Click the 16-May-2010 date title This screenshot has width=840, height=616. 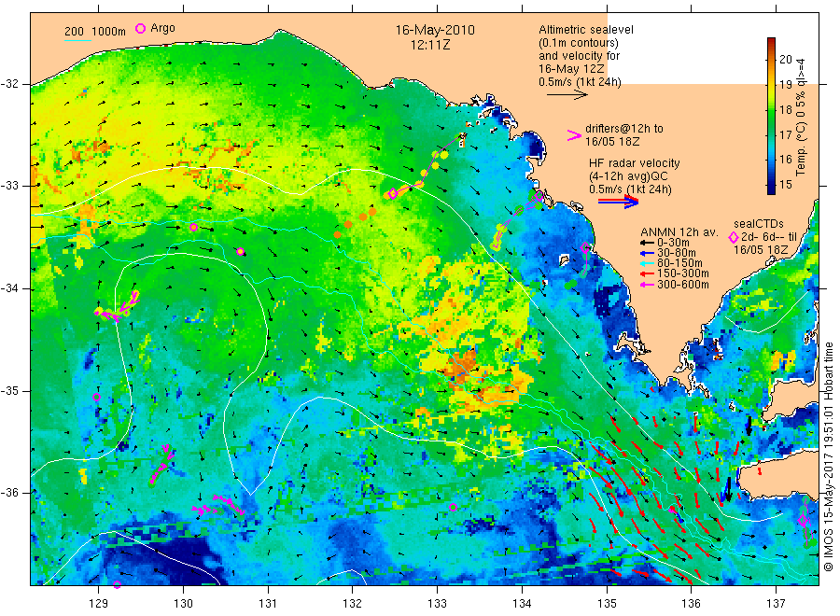(x=435, y=30)
